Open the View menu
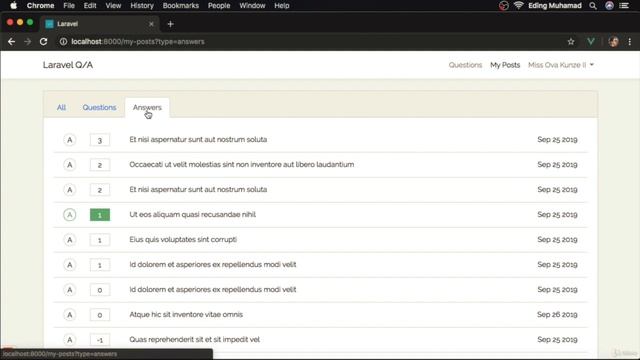The image size is (640, 360). 113,6
